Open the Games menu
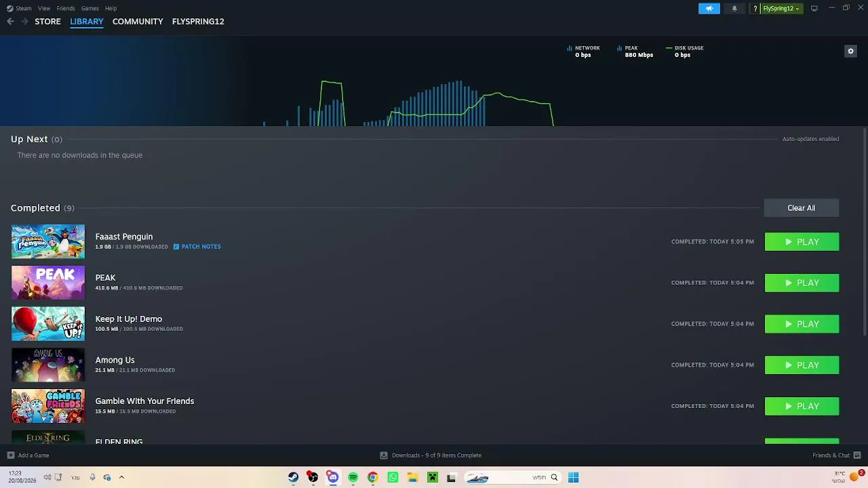The height and width of the screenshot is (488, 868). pos(90,8)
